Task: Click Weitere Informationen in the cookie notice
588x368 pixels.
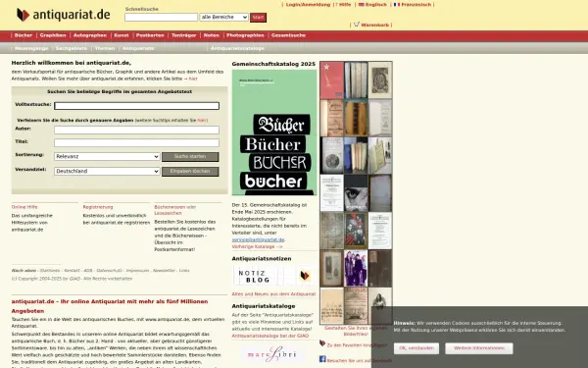Action: [x=479, y=348]
